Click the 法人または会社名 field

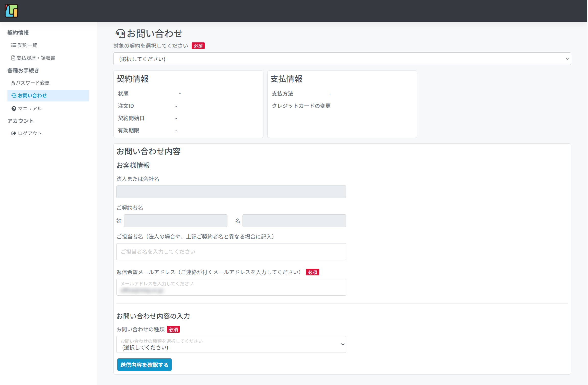tap(231, 192)
